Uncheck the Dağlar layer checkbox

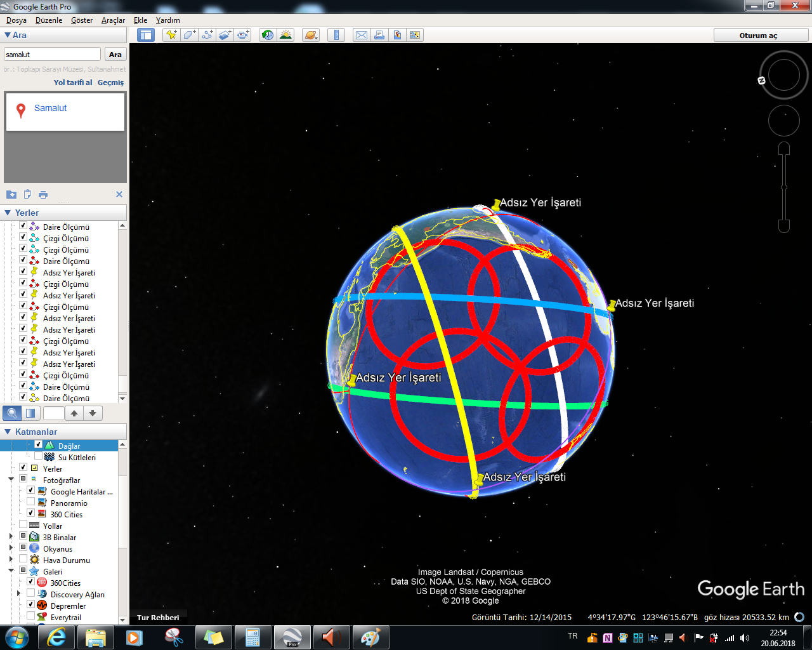coord(38,445)
